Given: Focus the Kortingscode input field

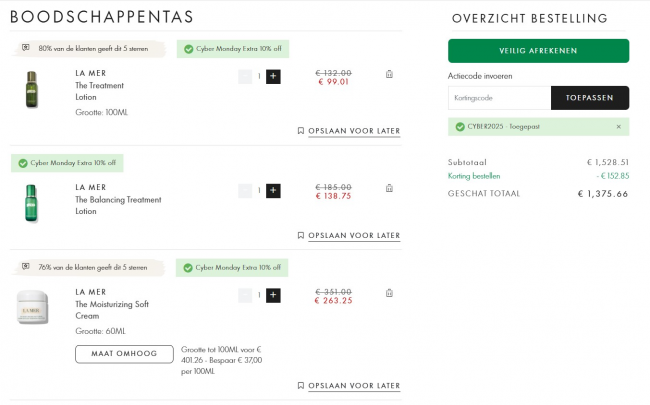Looking at the screenshot, I should [x=499, y=98].
